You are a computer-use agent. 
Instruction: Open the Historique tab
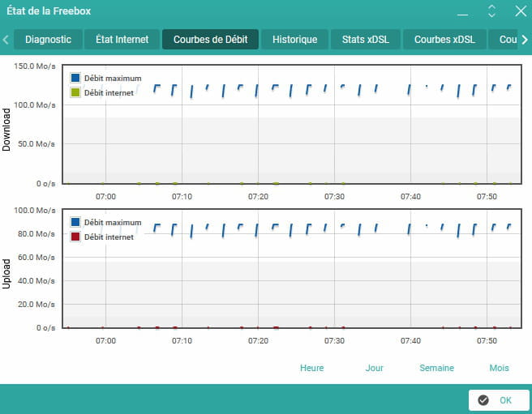[x=295, y=40]
